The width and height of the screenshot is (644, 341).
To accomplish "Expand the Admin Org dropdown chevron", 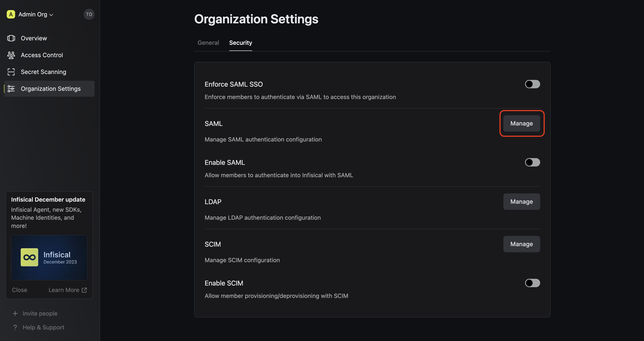I will tap(51, 15).
